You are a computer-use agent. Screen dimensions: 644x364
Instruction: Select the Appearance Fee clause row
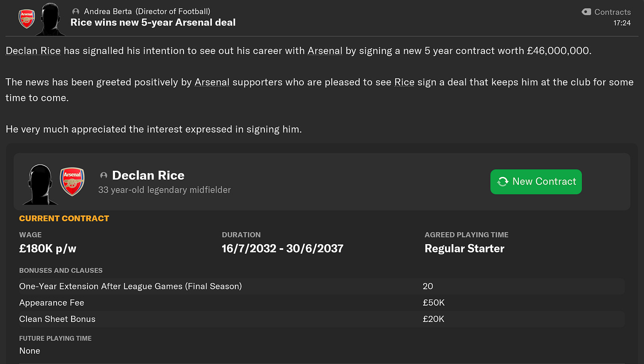[x=322, y=303]
